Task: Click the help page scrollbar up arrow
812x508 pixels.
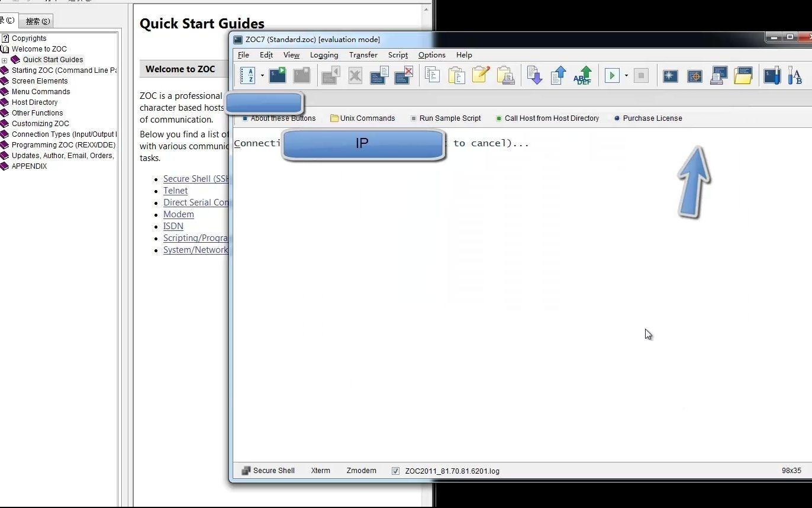Action: 426,9
